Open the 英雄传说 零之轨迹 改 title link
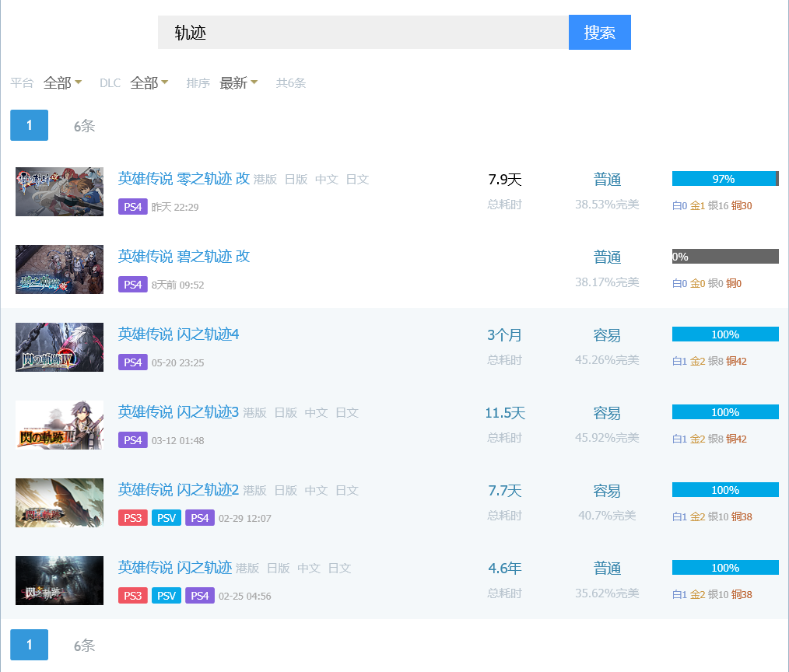789x672 pixels. (x=184, y=178)
